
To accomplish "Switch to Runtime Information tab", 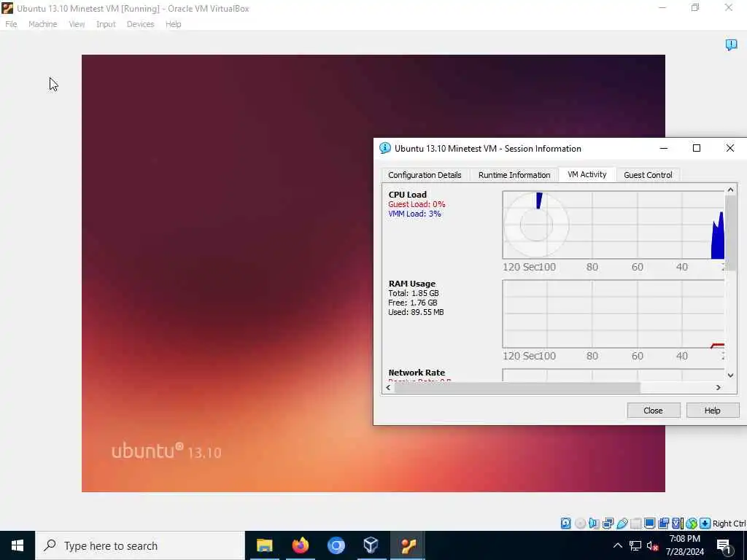I will click(514, 175).
